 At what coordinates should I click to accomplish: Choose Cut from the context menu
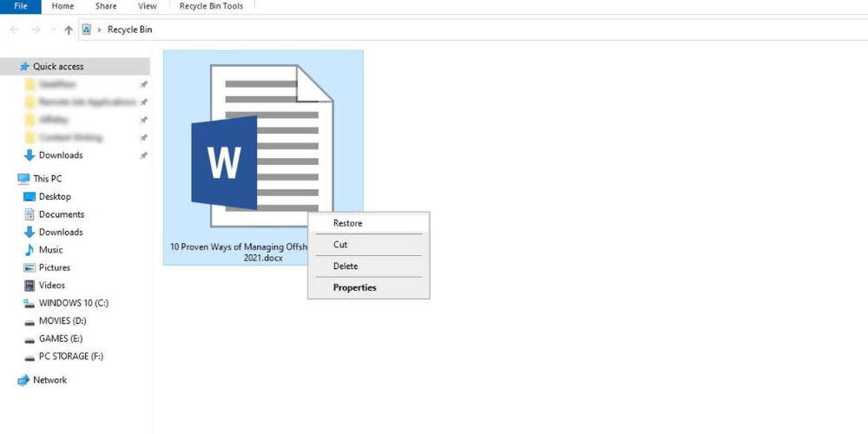(x=369, y=244)
